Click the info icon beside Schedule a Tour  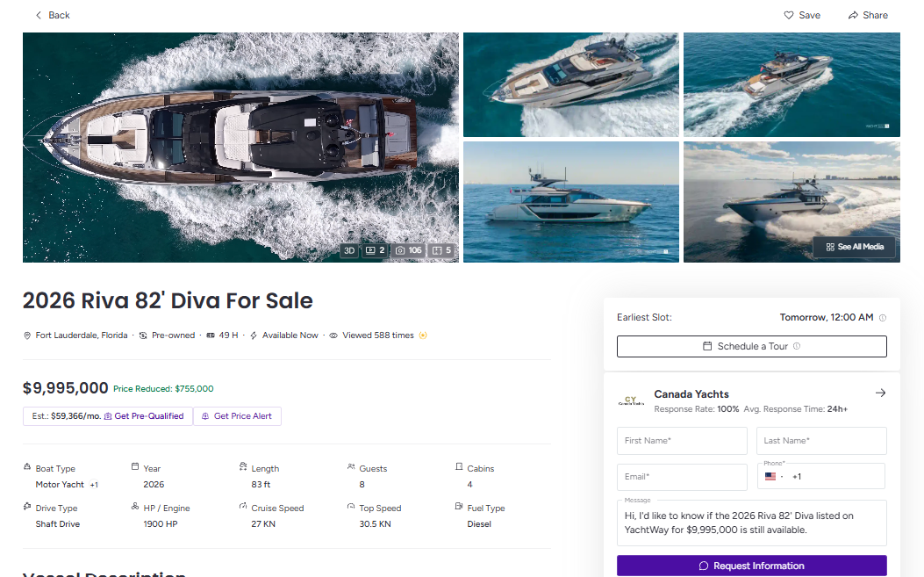coord(795,346)
